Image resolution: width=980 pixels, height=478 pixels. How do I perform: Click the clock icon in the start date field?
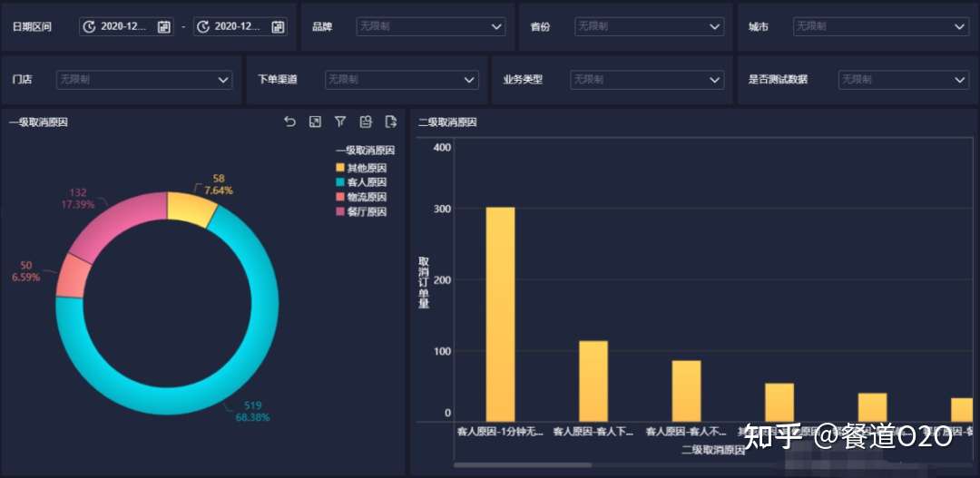(89, 26)
